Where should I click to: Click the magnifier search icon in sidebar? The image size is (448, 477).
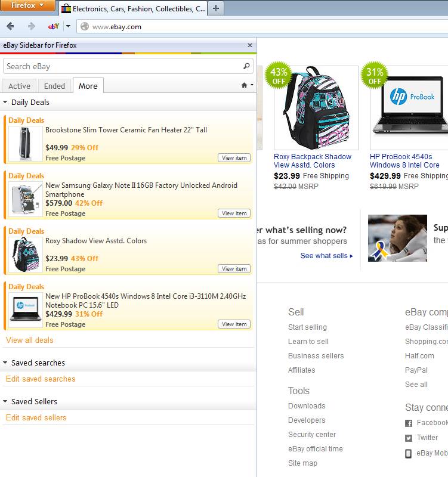tap(246, 66)
